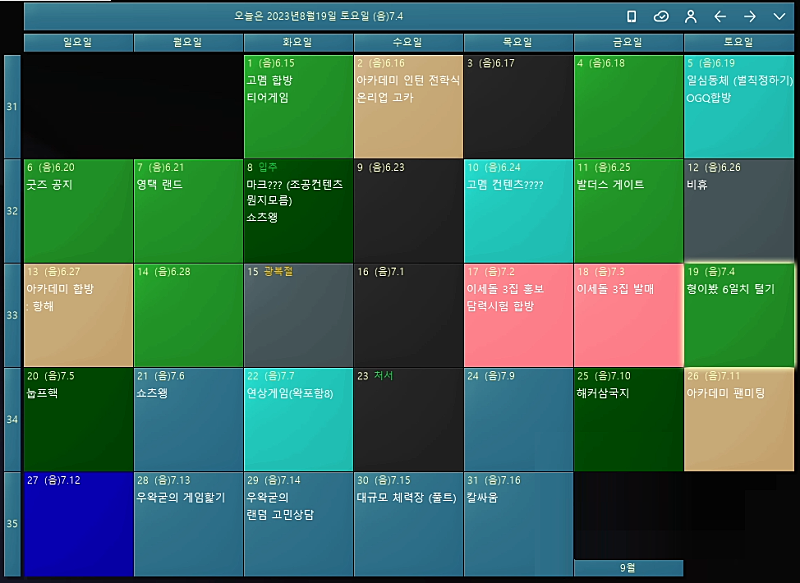
Task: Click the 일요일 column header
Action: point(78,42)
